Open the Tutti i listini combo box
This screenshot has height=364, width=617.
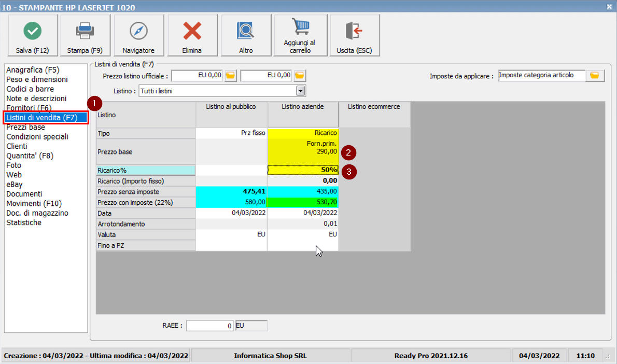(222, 91)
